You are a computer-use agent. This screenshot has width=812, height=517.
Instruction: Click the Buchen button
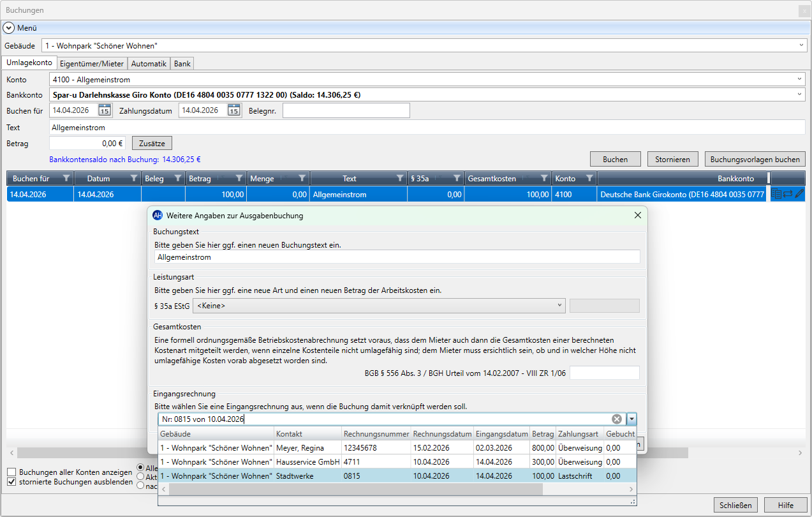[615, 159]
